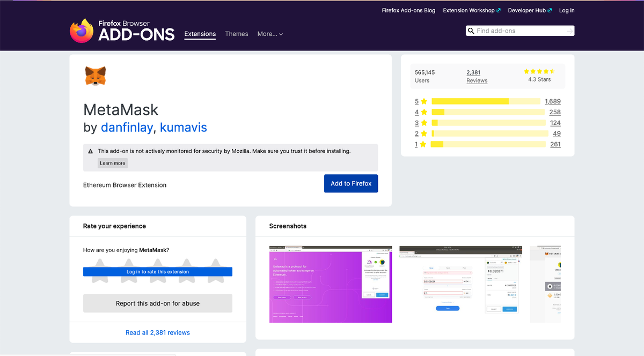This screenshot has width=644, height=356.
Task: Click the search magnifier icon
Action: click(471, 31)
